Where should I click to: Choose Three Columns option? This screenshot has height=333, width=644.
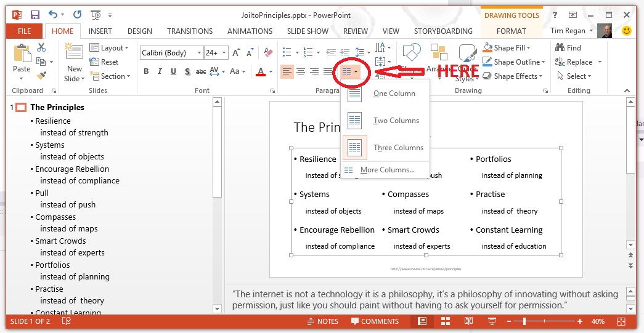click(x=385, y=148)
